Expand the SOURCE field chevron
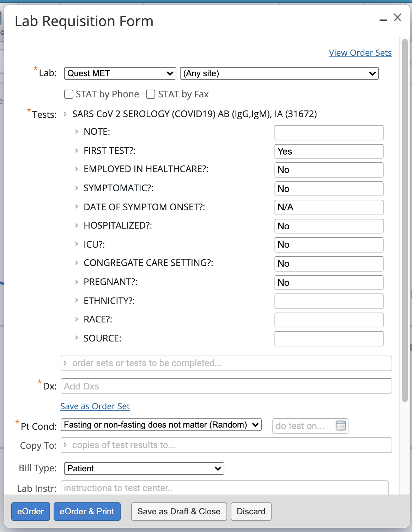Screen dimensions: 412x532 [x=76, y=338]
